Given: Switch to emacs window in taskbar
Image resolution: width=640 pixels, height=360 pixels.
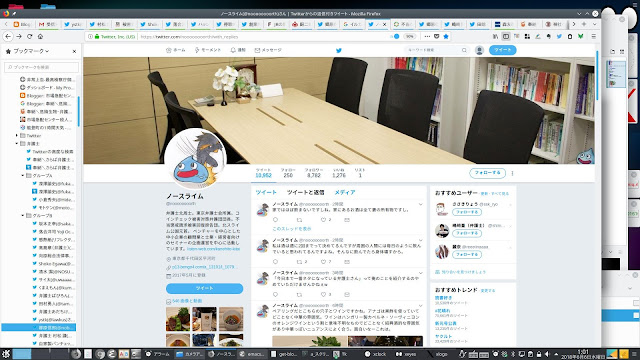Looking at the screenshot, I should [x=252, y=354].
